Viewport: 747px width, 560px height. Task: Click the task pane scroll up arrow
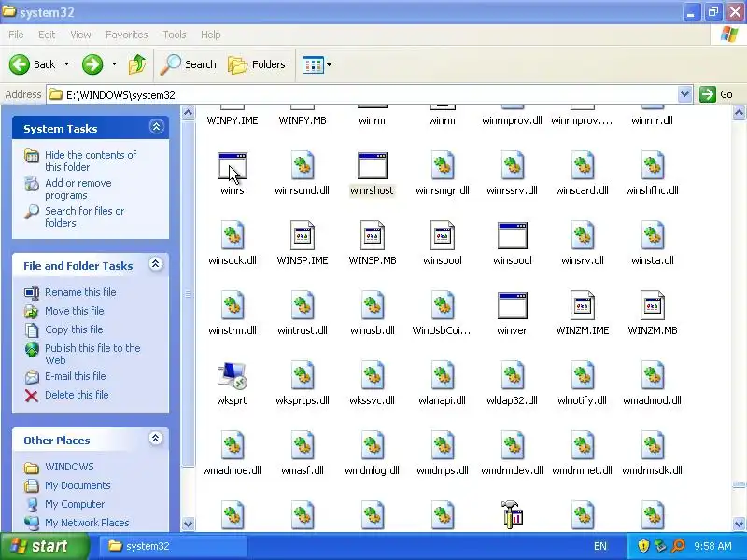coord(189,113)
